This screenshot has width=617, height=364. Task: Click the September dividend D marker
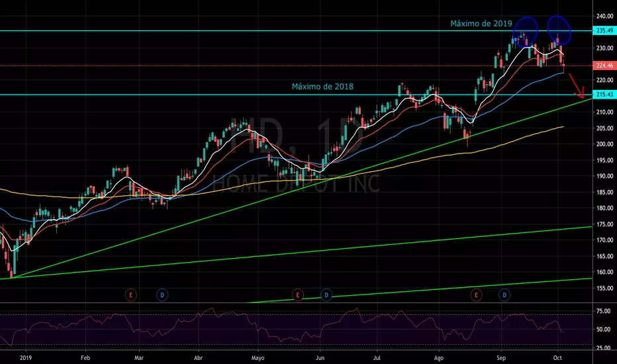point(504,295)
